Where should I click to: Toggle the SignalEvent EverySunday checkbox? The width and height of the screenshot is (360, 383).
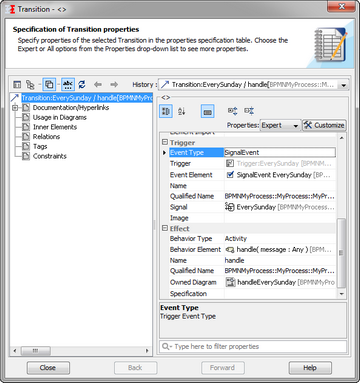(230, 175)
